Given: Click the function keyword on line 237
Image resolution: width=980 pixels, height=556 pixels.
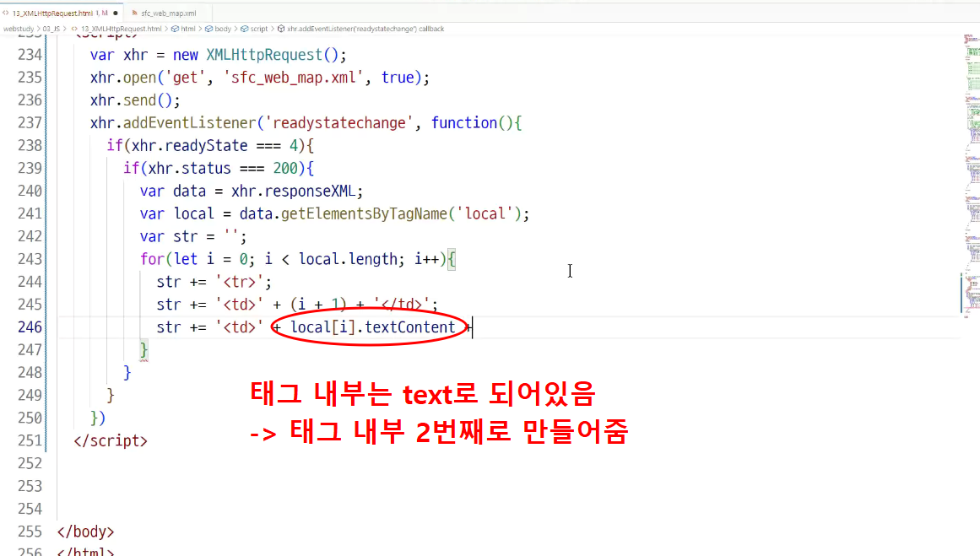Looking at the screenshot, I should tap(463, 123).
